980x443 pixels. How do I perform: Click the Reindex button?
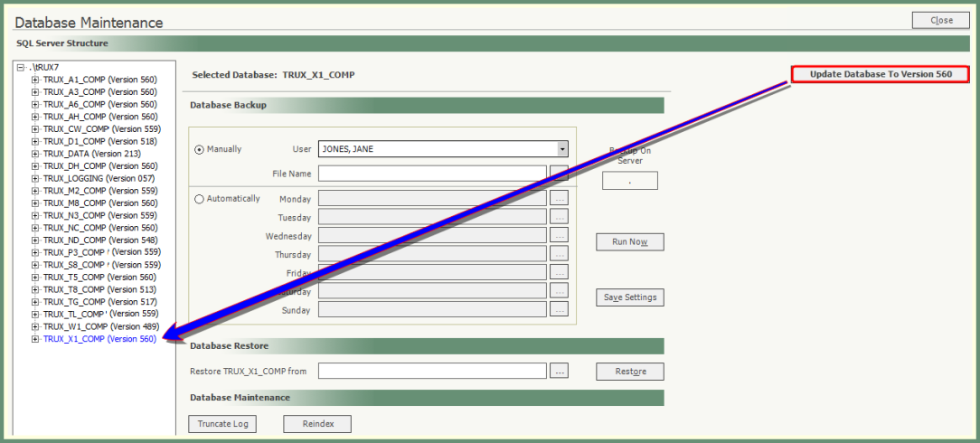tap(316, 424)
